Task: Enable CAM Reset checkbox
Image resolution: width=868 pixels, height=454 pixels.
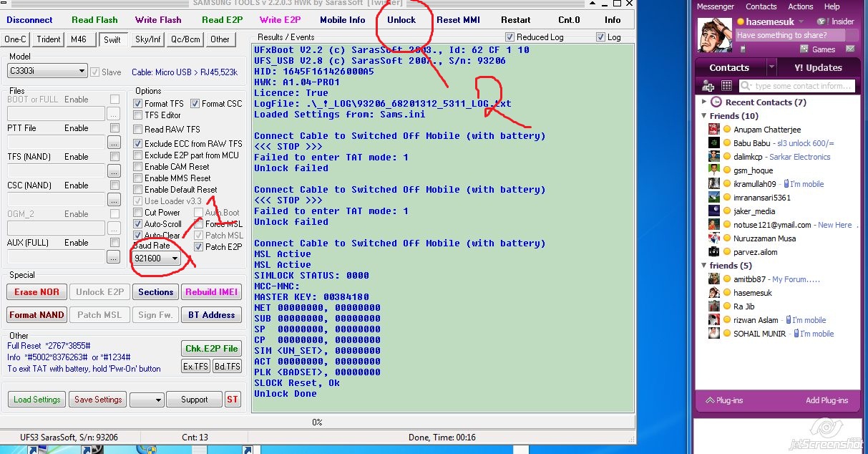Action: (x=138, y=167)
